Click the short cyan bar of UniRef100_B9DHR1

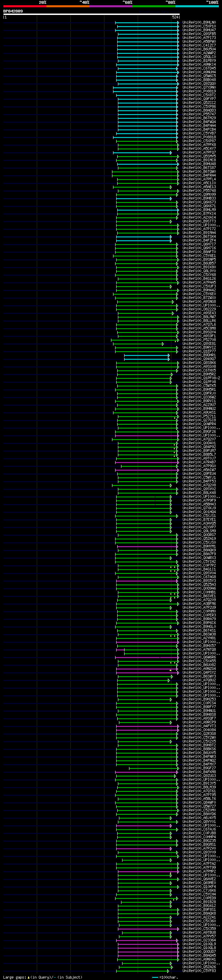147,355
